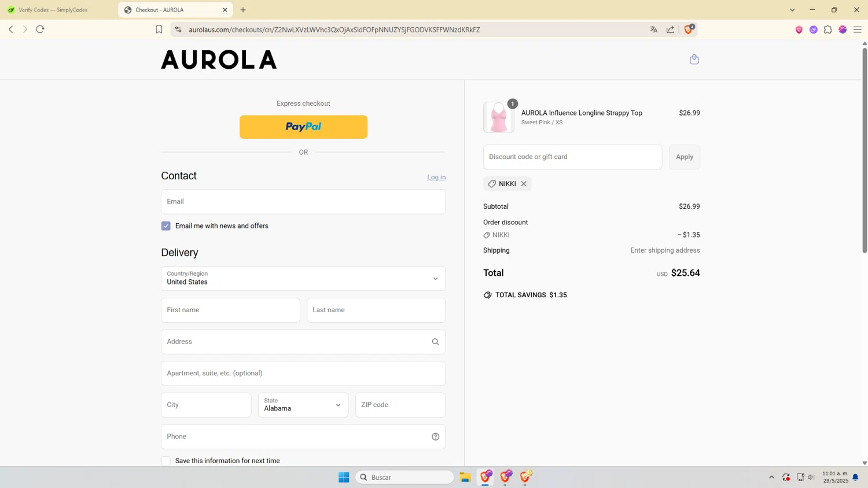Focus the Email input field
The width and height of the screenshot is (868, 488).
[x=303, y=202]
